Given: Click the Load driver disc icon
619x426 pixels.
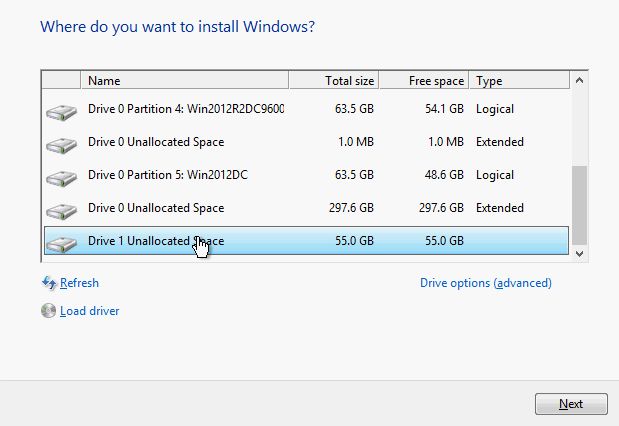Looking at the screenshot, I should pos(48,311).
